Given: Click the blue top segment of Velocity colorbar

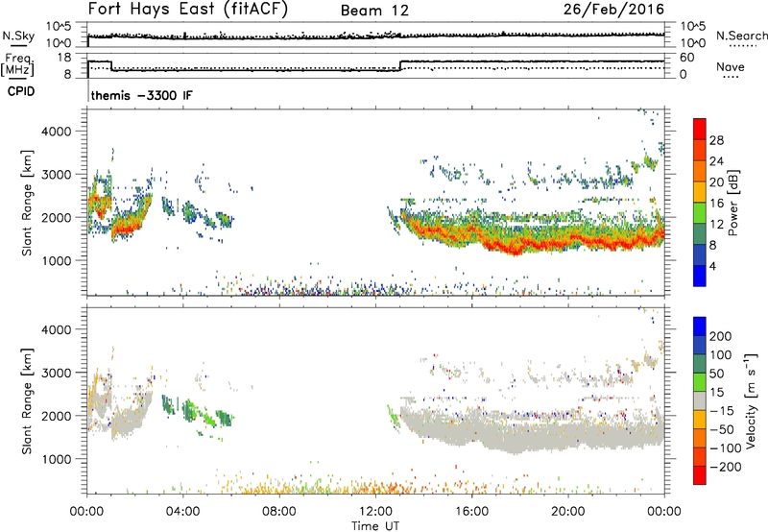Looking at the screenshot, I should pos(700,326).
